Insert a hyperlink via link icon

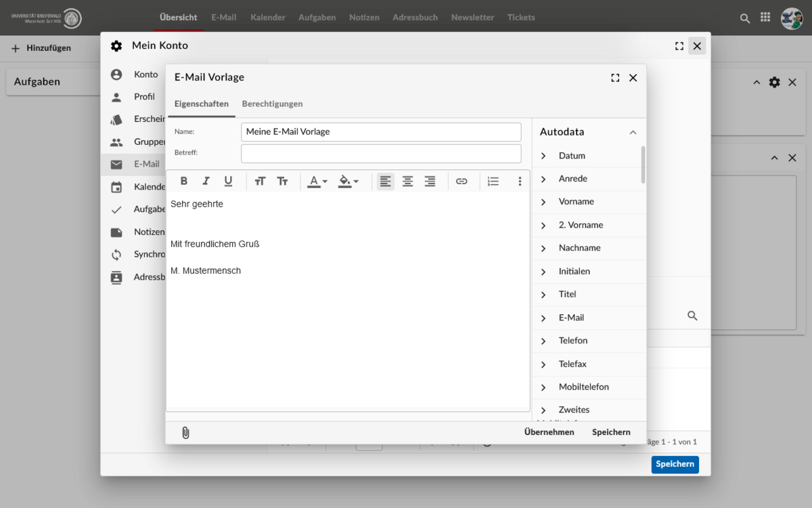(x=461, y=182)
